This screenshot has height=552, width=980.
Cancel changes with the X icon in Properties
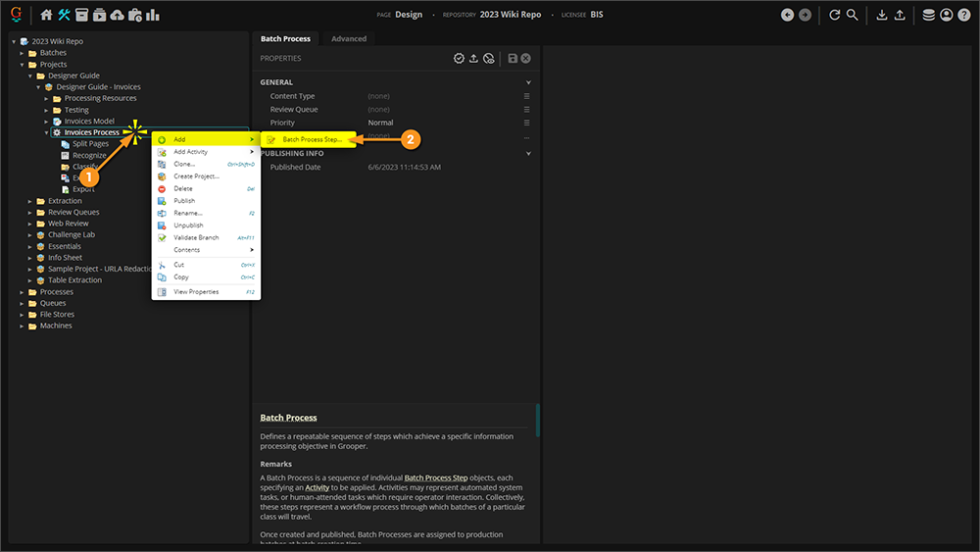(x=525, y=58)
